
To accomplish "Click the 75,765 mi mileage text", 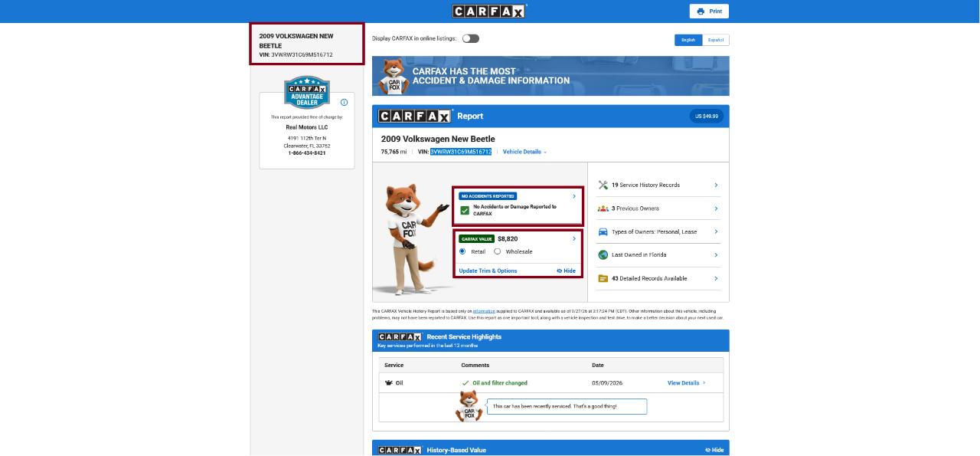I will click(394, 152).
